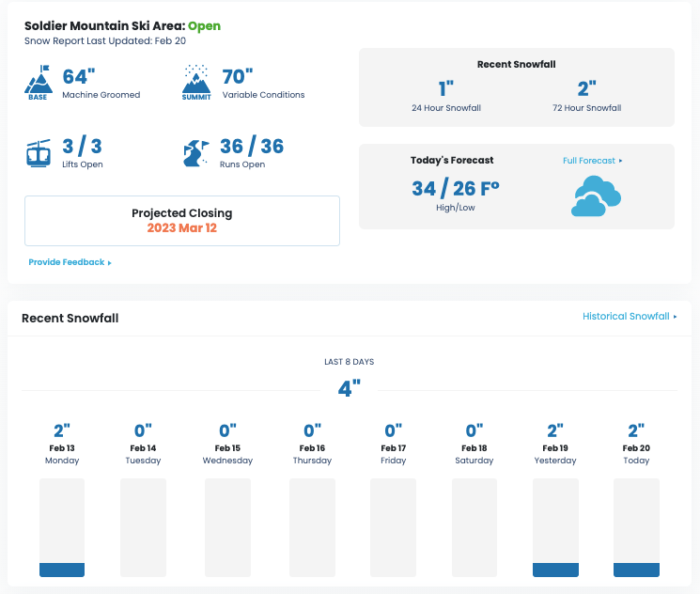The height and width of the screenshot is (594, 700).
Task: Open the Full Forecast link
Action: tap(592, 161)
